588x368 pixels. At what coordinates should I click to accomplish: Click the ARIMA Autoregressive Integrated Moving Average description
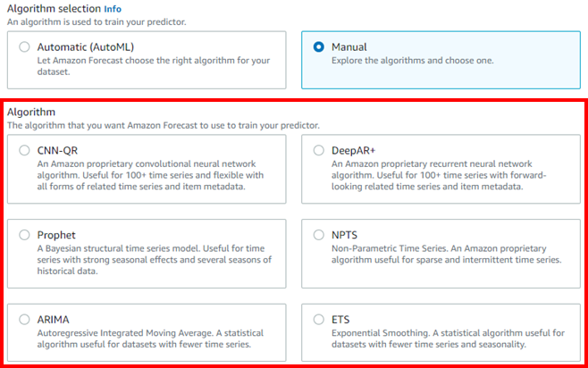[x=143, y=339]
